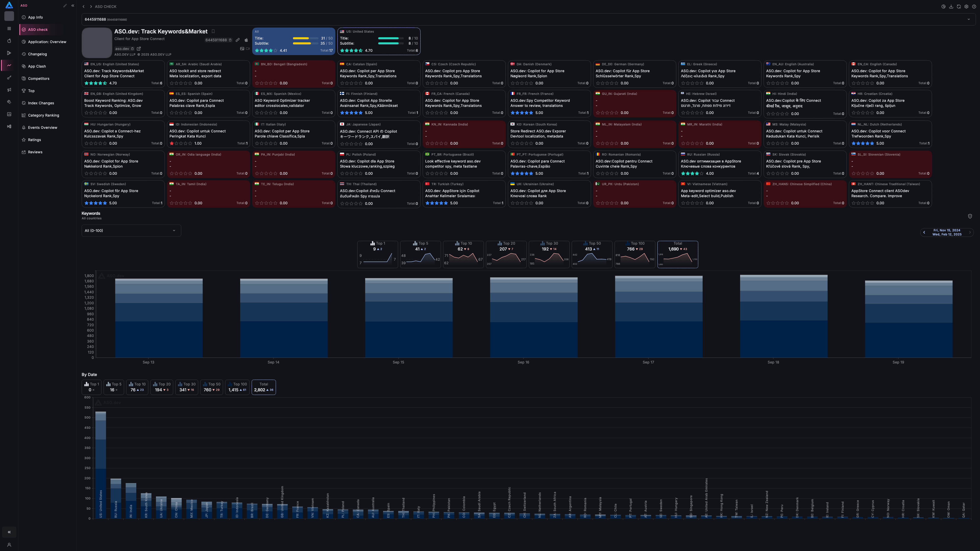Select the ASO trend-line icon in the left rail
This screenshot has width=980, height=551.
click(9, 65)
